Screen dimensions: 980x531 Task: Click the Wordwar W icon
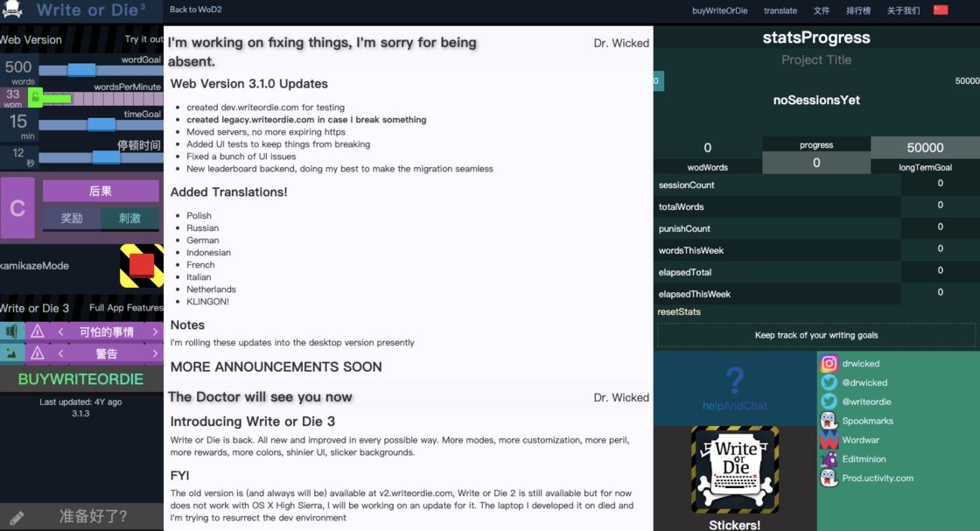tap(829, 440)
